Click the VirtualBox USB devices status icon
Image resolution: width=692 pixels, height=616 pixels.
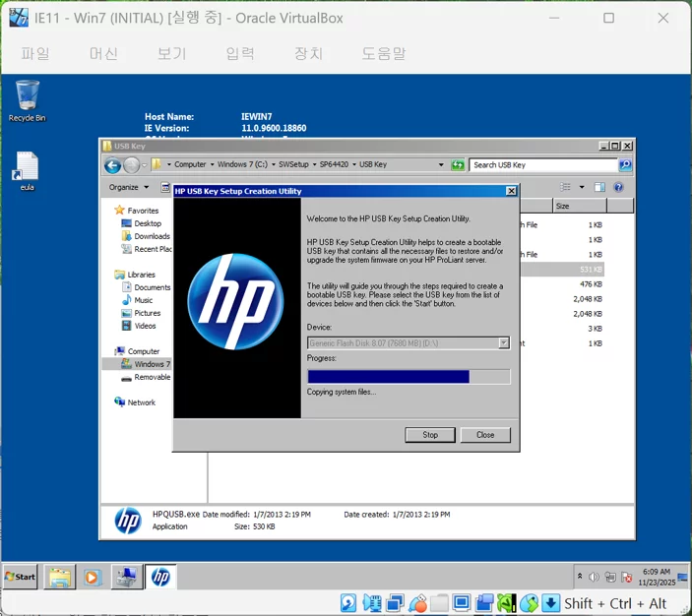[x=418, y=603]
